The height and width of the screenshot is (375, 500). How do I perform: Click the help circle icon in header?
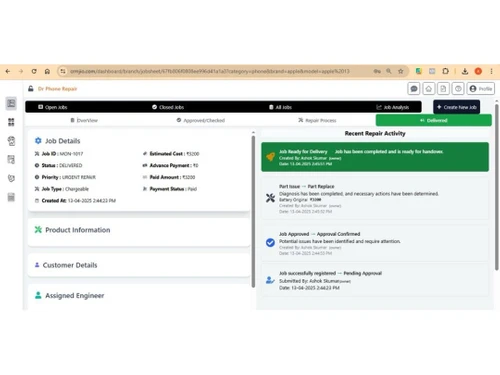tap(458, 89)
